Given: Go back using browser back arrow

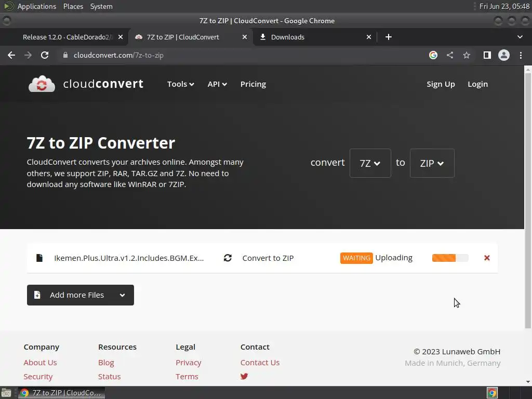Looking at the screenshot, I should (x=11, y=55).
